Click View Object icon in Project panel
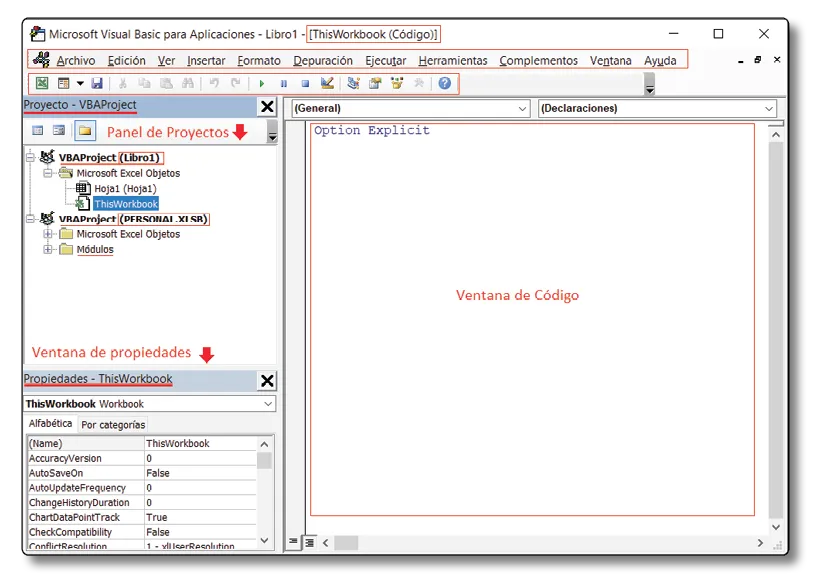The image size is (828, 583). click(x=60, y=131)
